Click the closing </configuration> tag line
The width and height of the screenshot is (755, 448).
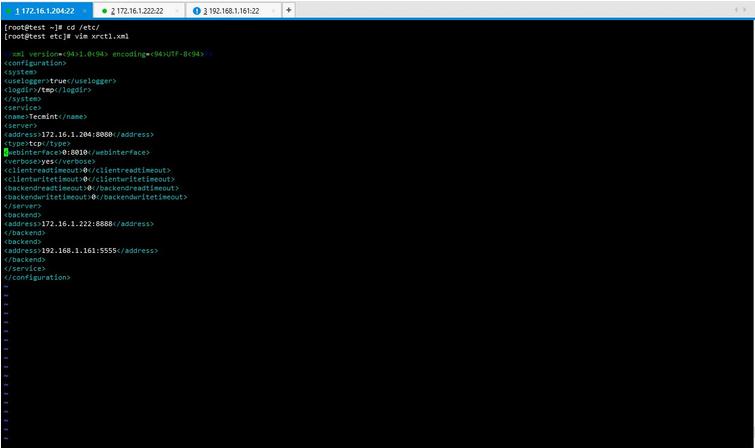(37, 277)
